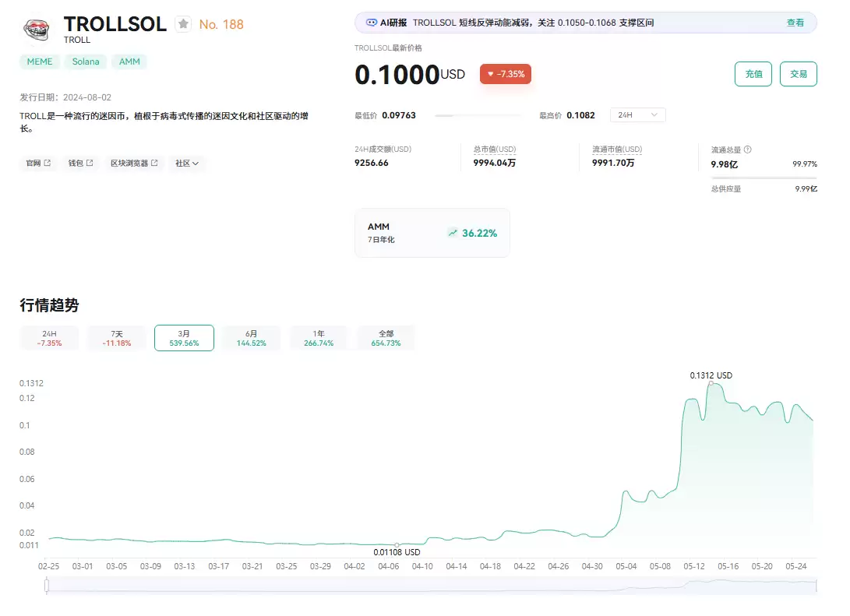Expand the 社区 dropdown
850x616 pixels.
coord(187,163)
